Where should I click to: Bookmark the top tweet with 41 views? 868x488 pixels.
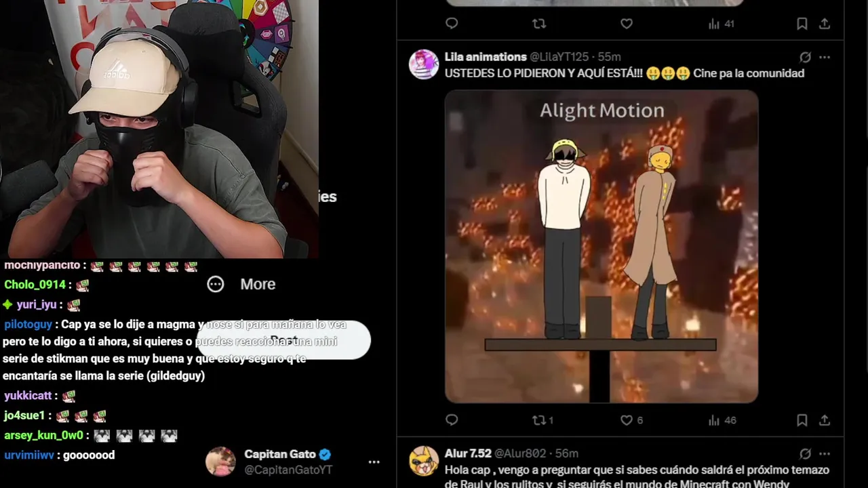click(802, 24)
